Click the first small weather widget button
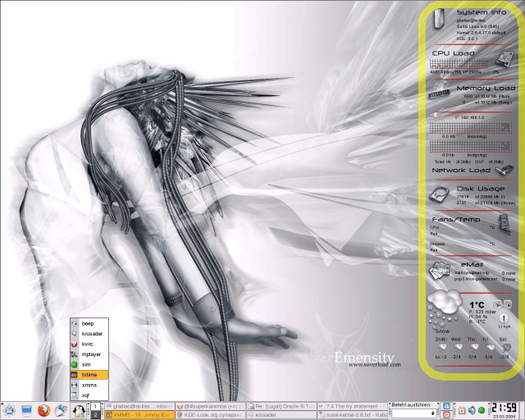Screen dimensions: 525x420 tap(497, 304)
